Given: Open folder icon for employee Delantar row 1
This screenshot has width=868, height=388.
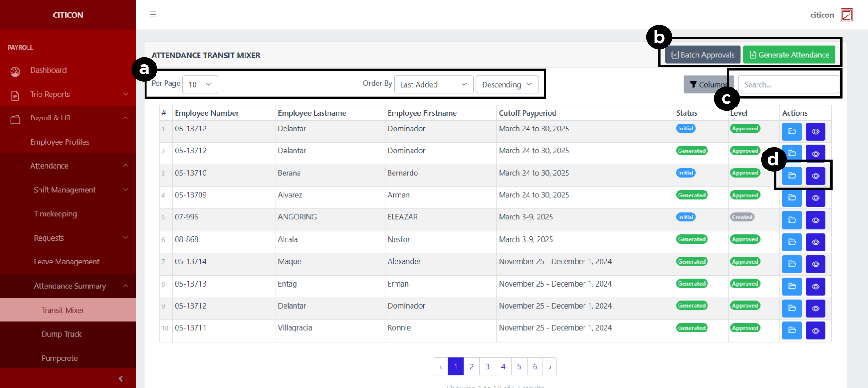Looking at the screenshot, I should pyautogui.click(x=791, y=131).
